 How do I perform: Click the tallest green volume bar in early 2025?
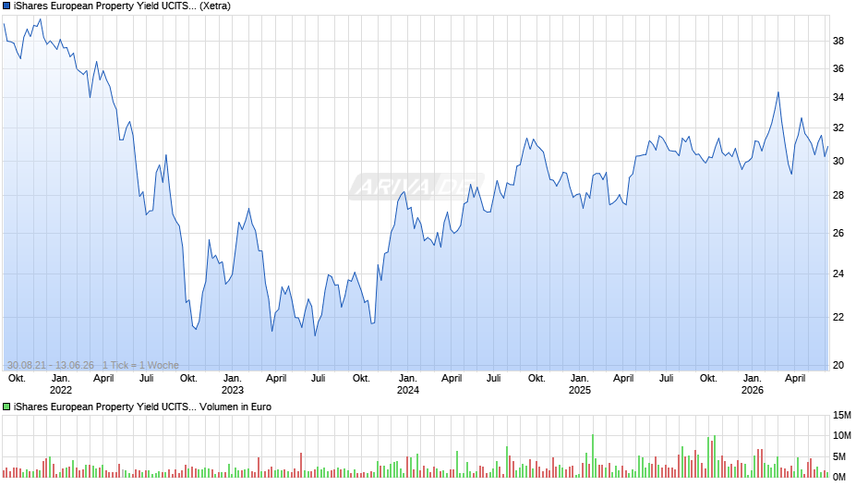(x=592, y=456)
